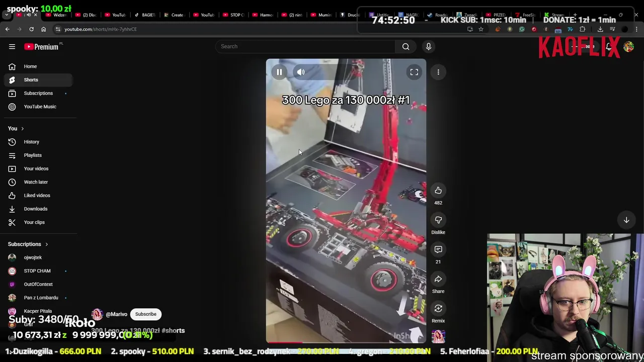Switch to the Mumin browser tab
This screenshot has height=362, width=644.
321,15
